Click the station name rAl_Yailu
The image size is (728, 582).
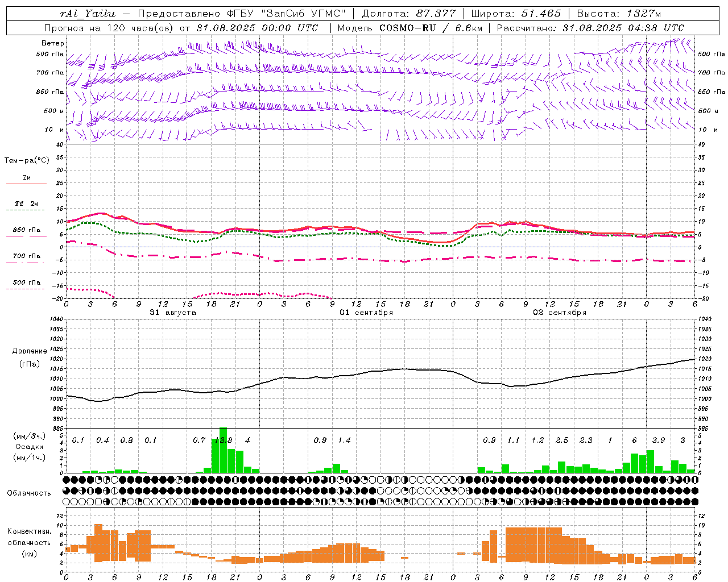pos(87,14)
